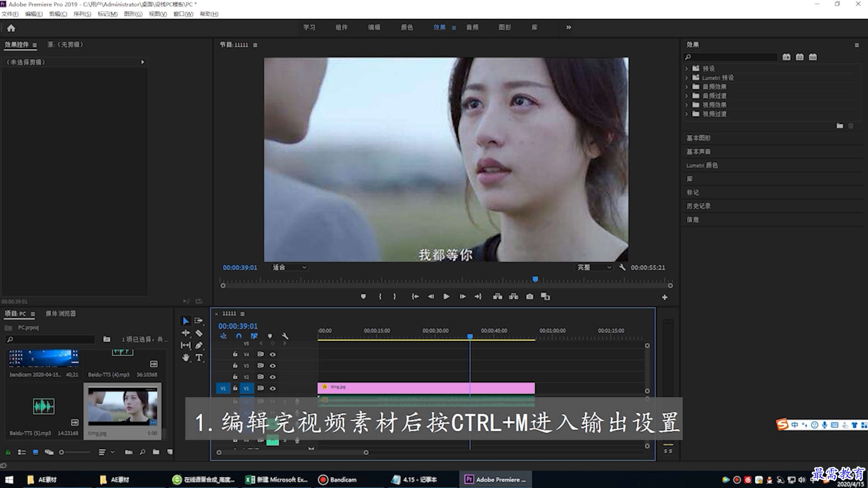Switch to the 媒体浏览器 tab

pos(61,314)
